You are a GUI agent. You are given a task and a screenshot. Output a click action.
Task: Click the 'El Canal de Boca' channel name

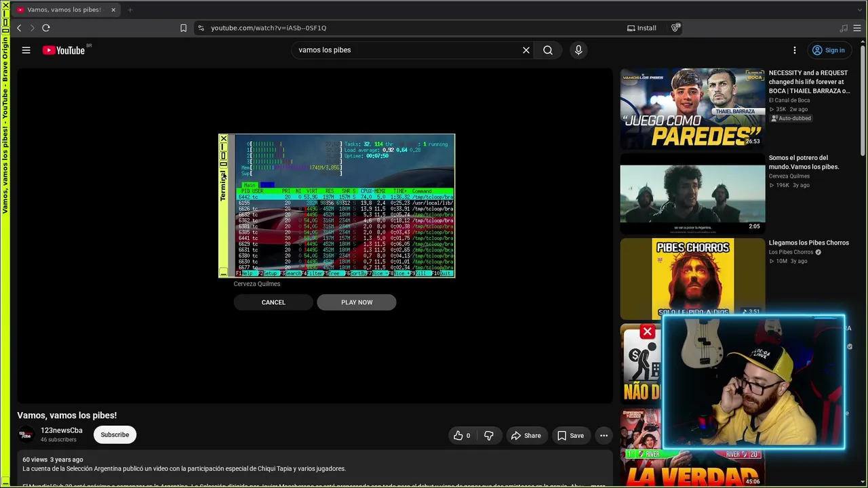(x=789, y=100)
